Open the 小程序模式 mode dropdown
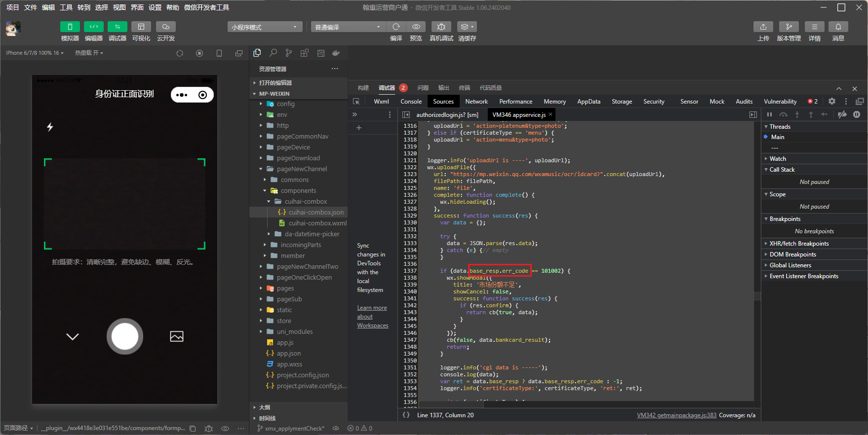Screen dimensions: 868x435 [x=264, y=27]
